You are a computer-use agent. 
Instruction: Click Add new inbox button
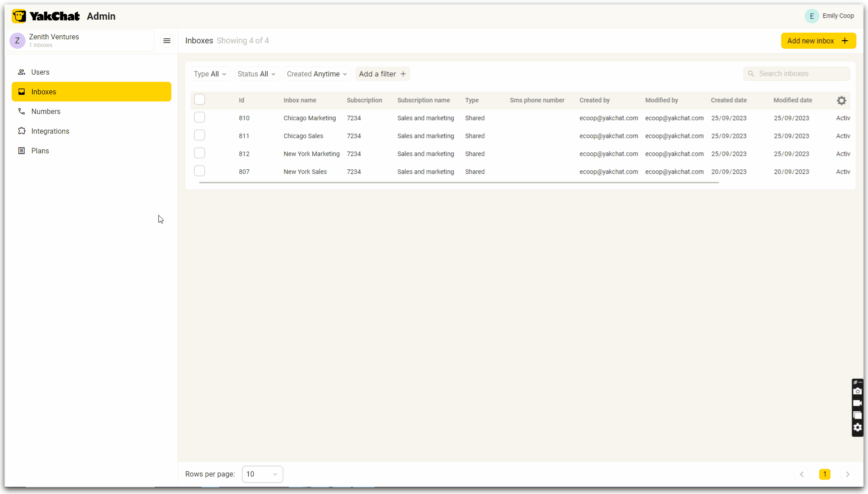818,41
